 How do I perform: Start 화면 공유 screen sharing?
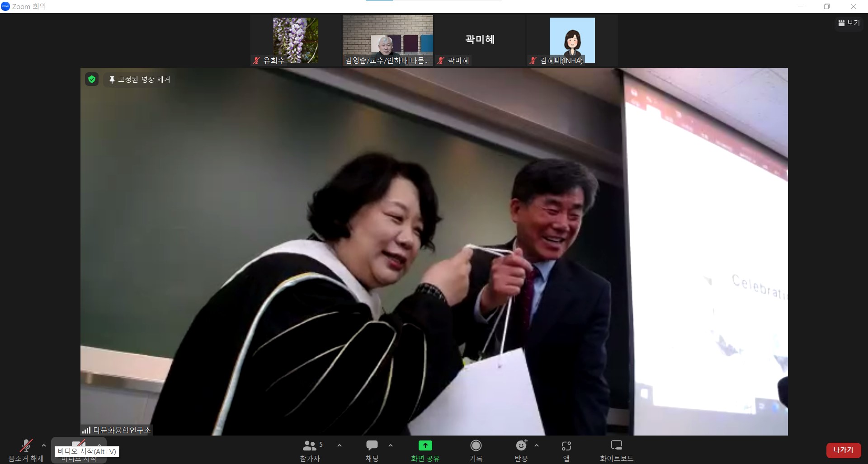tap(425, 450)
